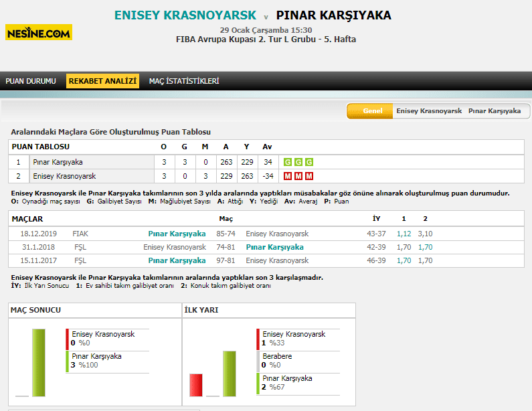The width and height of the screenshot is (532, 411).
Task: Open the Puan Durumu tab
Action: click(31, 81)
